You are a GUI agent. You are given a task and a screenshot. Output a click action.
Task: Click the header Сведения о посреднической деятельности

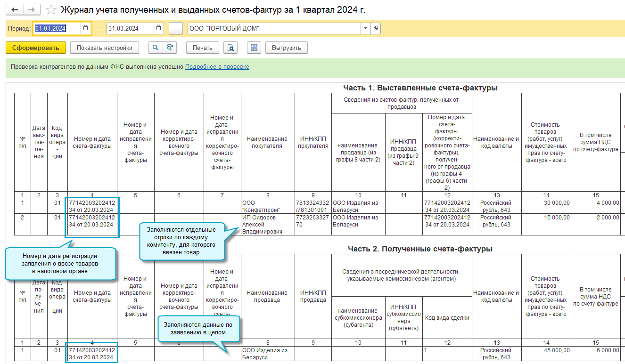tap(402, 275)
